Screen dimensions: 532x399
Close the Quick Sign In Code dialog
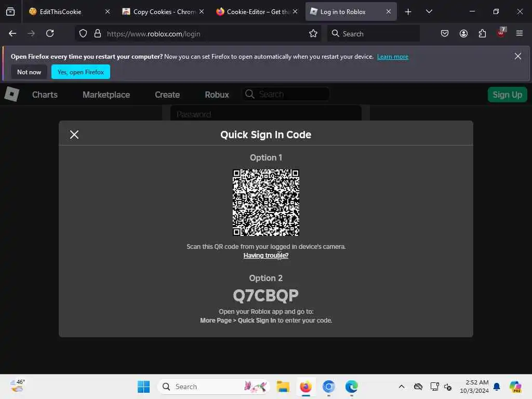coord(74,135)
